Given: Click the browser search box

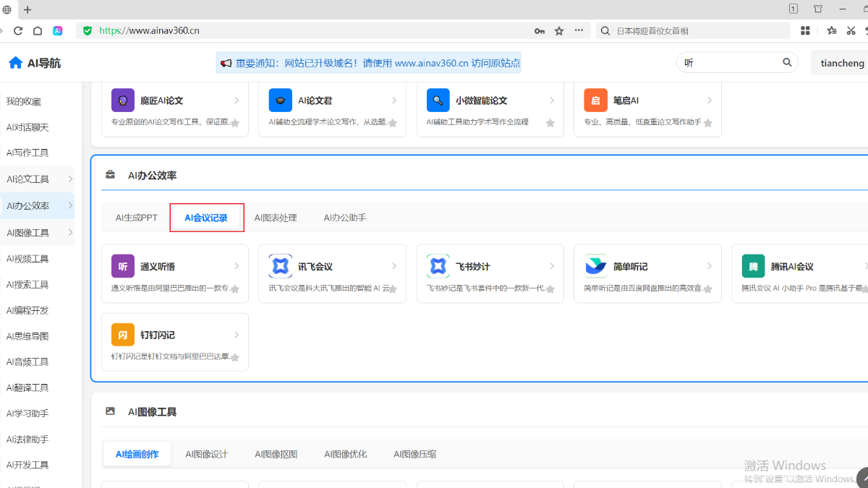Looking at the screenshot, I should (x=693, y=30).
